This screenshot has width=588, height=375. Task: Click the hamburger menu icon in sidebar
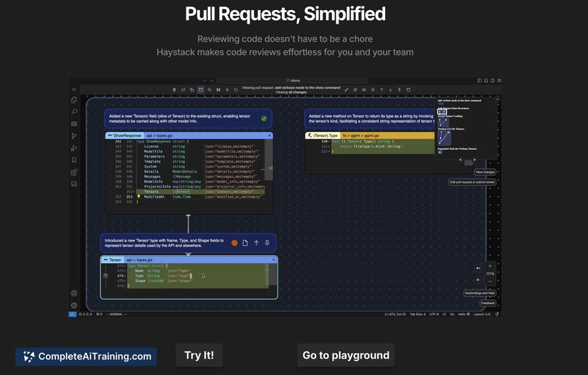(x=74, y=90)
